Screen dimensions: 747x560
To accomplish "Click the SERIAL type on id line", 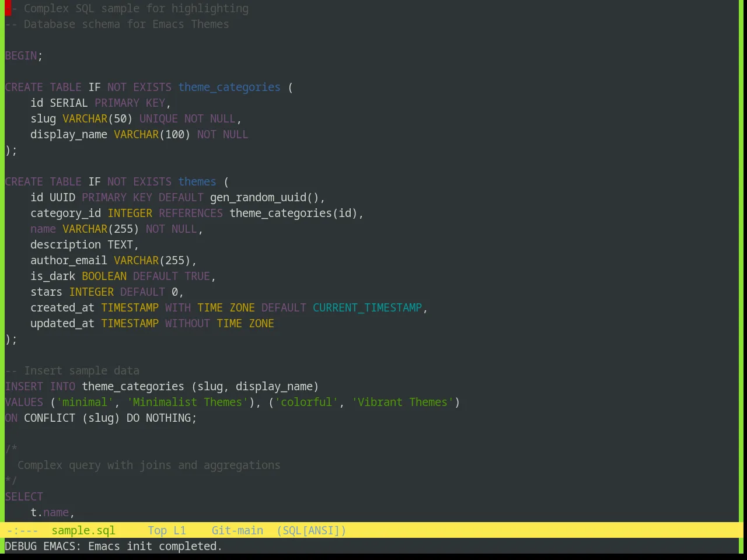I will 69,103.
